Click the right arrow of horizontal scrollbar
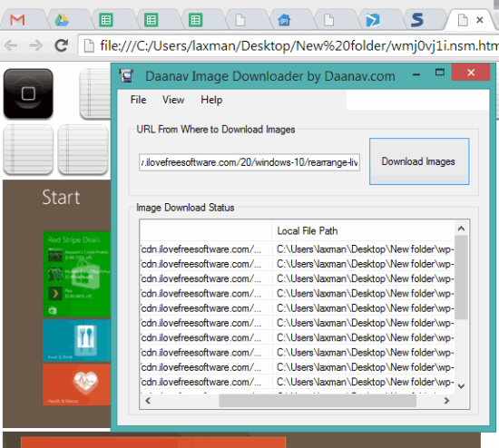 [446, 401]
